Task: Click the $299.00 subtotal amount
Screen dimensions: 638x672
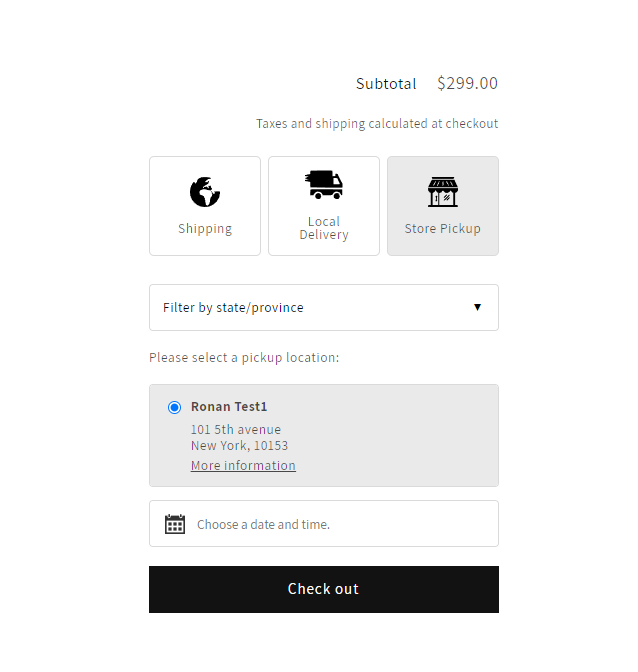Action: pyautogui.click(x=467, y=83)
